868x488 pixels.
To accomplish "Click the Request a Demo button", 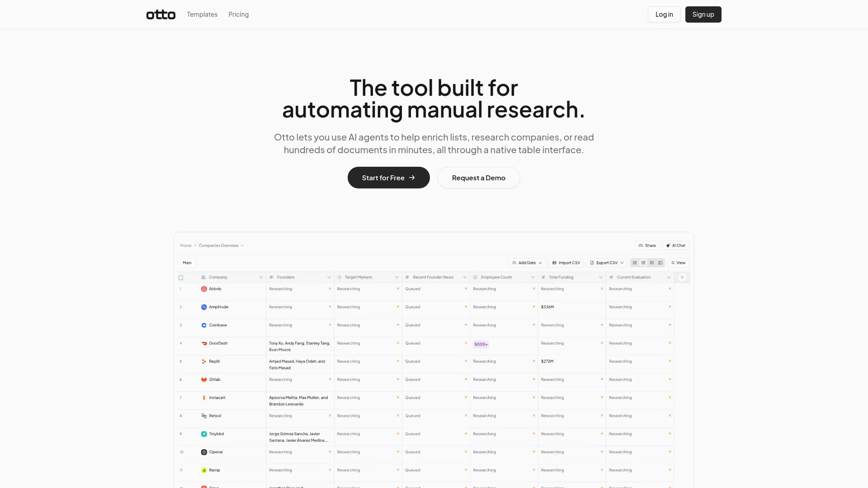I will coord(478,178).
